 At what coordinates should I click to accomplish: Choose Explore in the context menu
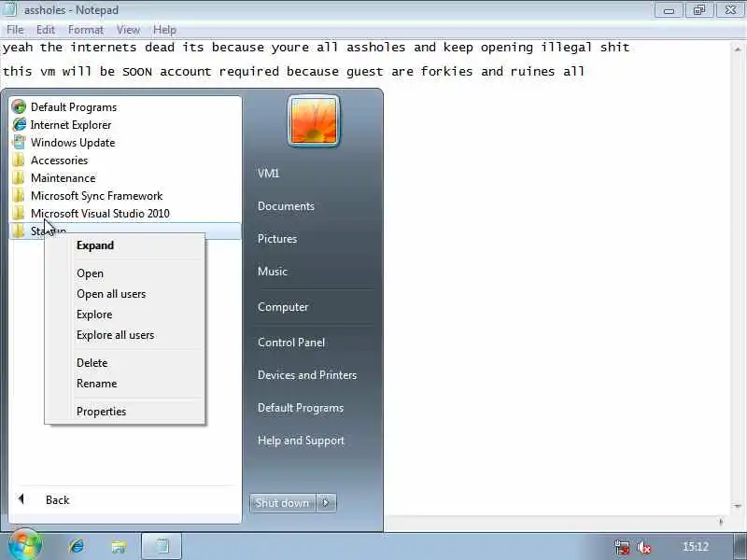click(x=125, y=315)
